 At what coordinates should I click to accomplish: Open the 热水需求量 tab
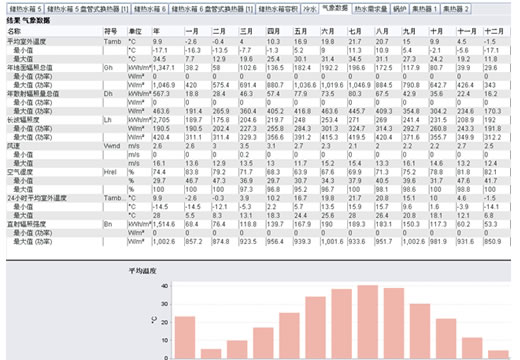[371, 9]
